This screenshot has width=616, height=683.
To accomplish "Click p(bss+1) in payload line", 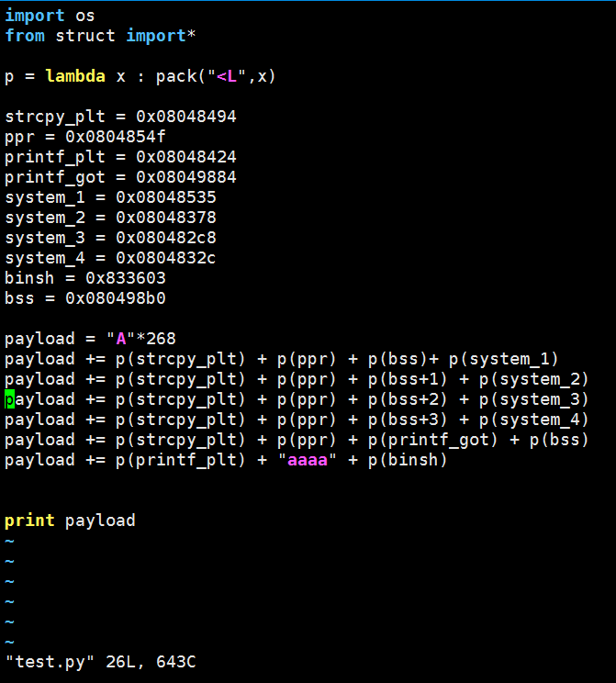I will pyautogui.click(x=408, y=379).
